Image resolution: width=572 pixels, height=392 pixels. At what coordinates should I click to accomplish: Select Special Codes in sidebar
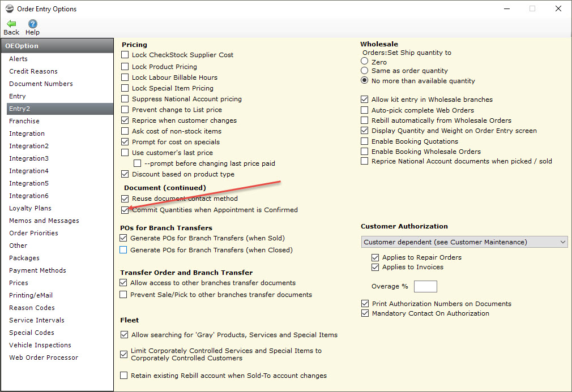(x=31, y=332)
